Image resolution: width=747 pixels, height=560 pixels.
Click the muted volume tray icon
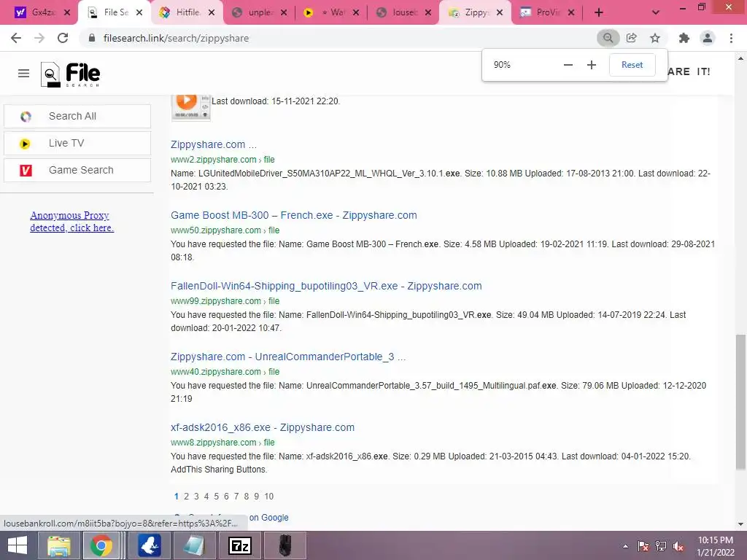(678, 546)
